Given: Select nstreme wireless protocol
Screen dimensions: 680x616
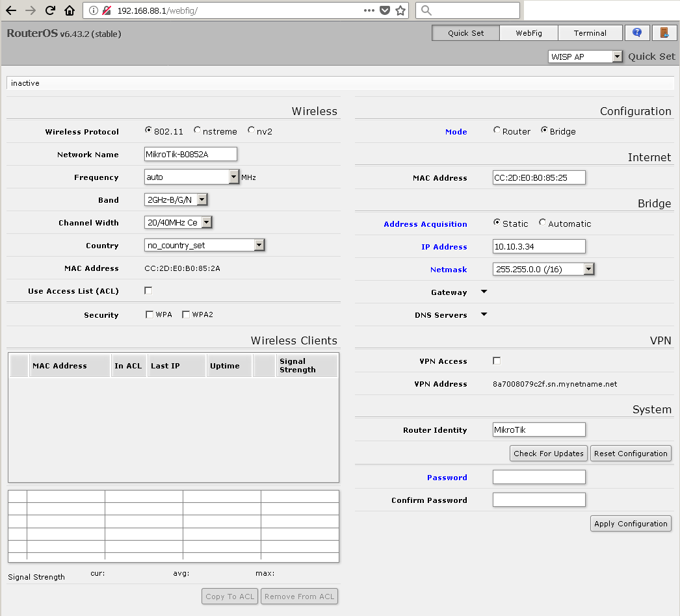Looking at the screenshot, I should 198,130.
